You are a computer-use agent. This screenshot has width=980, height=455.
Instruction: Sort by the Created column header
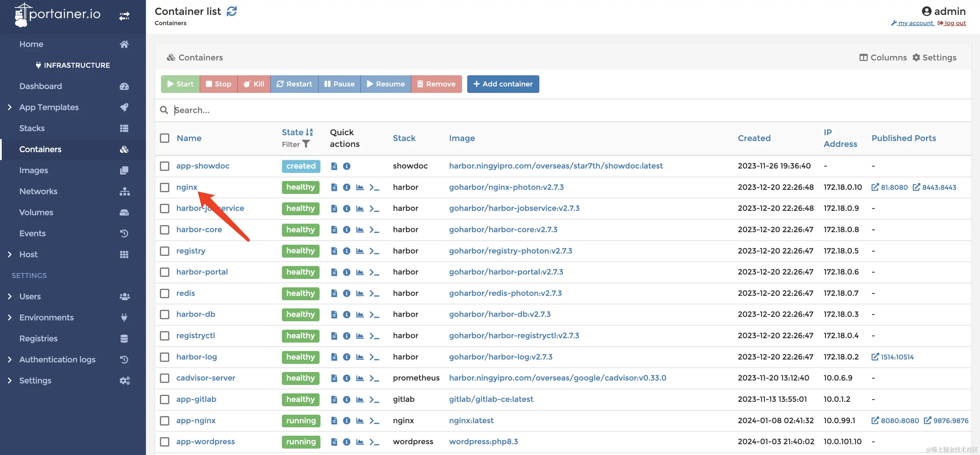(x=754, y=138)
